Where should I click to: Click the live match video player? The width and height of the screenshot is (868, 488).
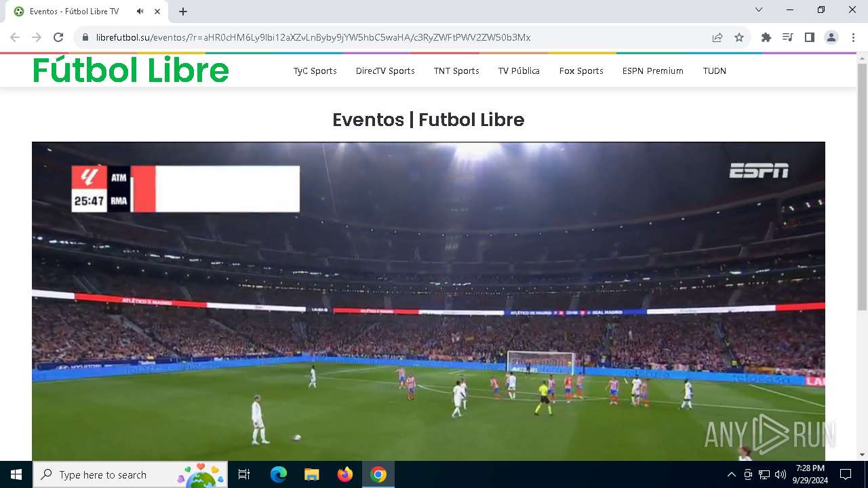pos(429,301)
